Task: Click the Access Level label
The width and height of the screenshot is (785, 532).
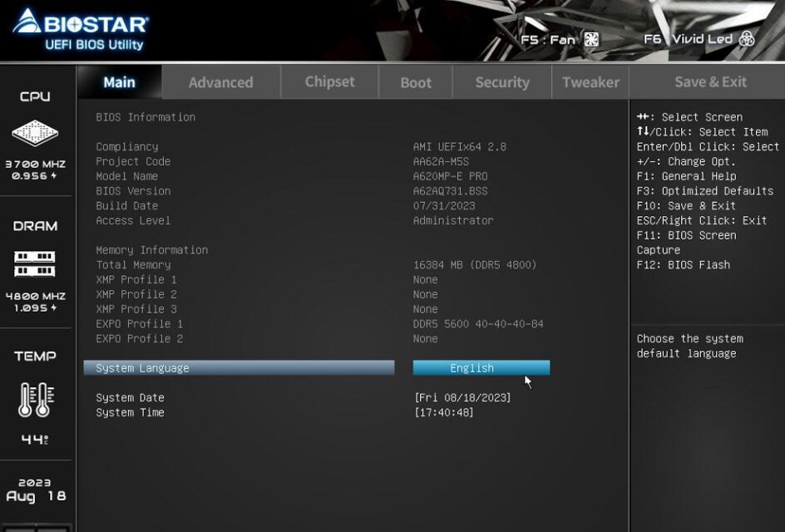Action: coord(133,221)
